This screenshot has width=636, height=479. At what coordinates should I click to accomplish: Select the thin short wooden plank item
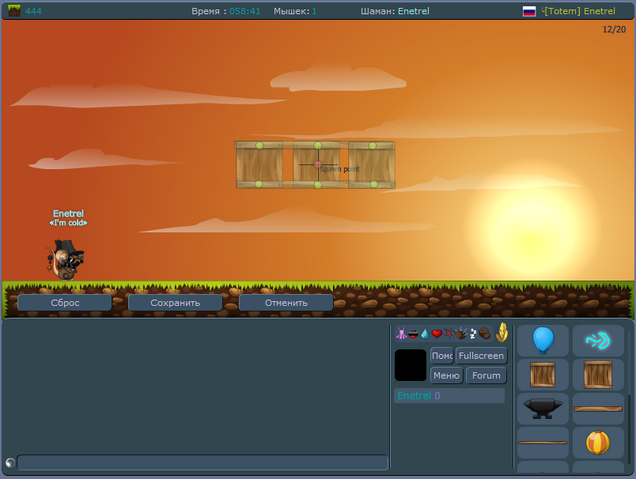pos(543,442)
